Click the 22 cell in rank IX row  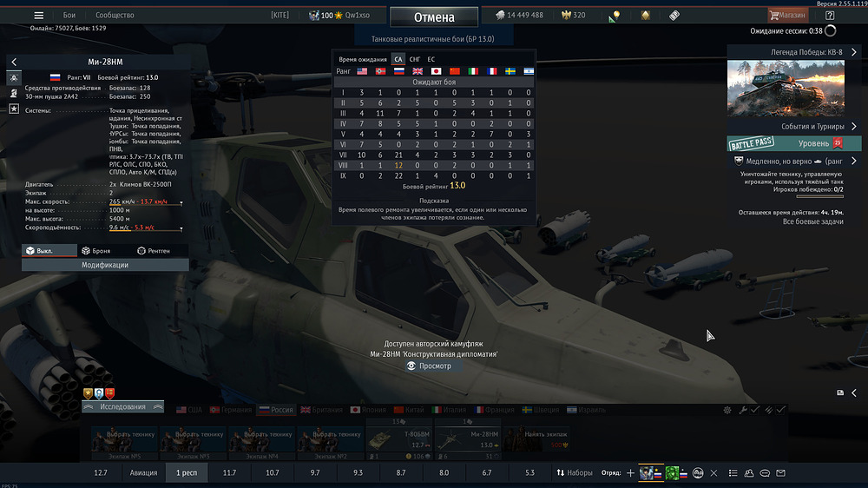pyautogui.click(x=398, y=175)
